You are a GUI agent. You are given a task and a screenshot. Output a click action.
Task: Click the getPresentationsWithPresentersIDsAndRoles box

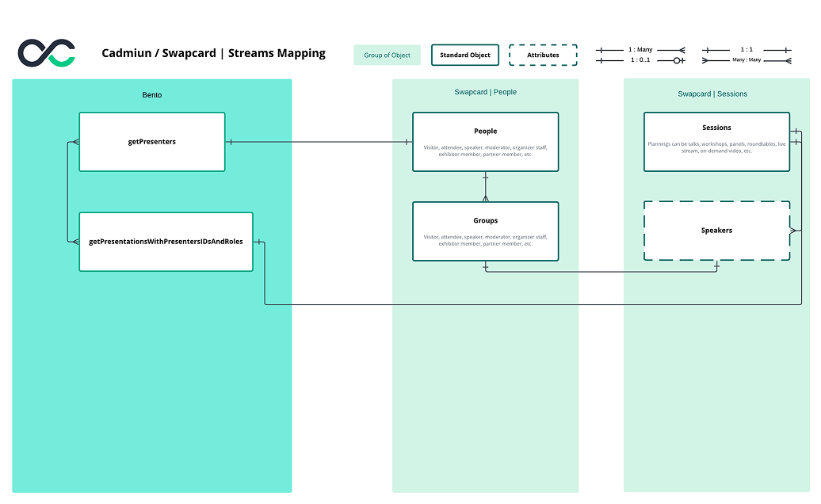(166, 242)
